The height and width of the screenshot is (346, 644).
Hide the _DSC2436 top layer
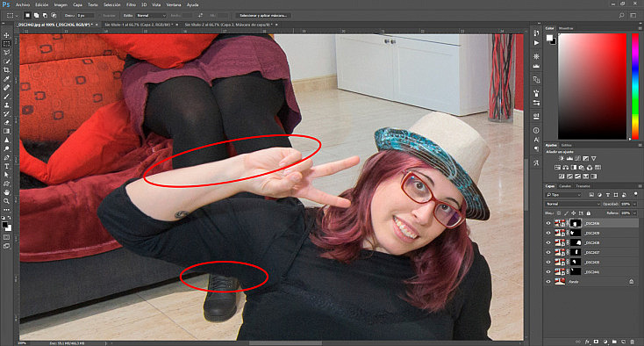[548, 224]
